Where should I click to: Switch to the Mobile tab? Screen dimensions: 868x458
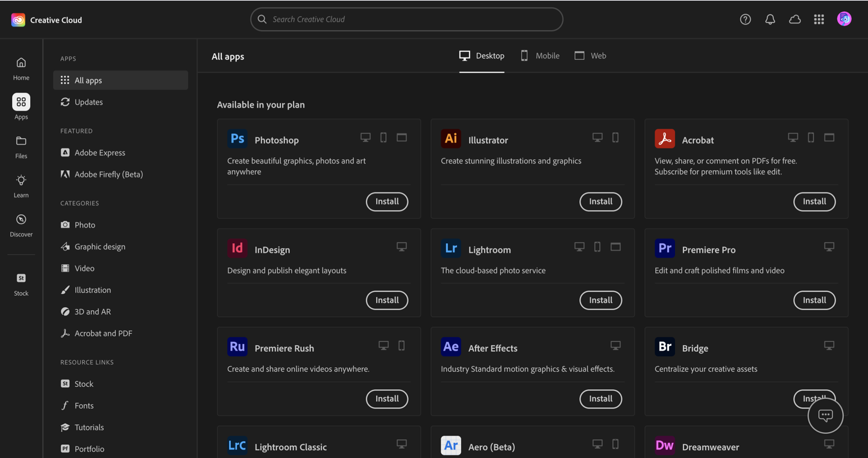point(540,56)
